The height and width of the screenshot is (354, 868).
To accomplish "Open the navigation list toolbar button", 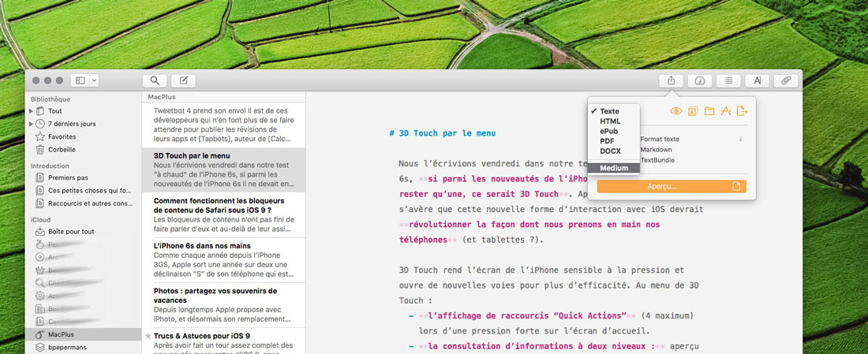I will [728, 80].
